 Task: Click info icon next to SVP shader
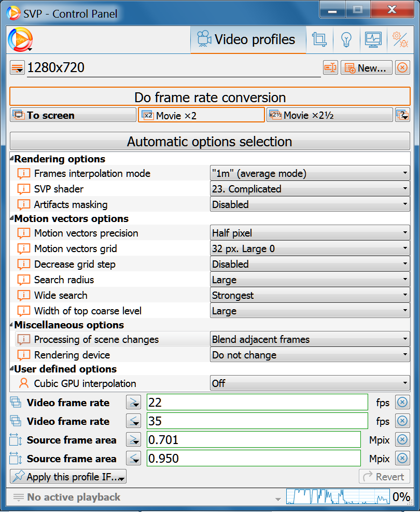click(x=24, y=189)
